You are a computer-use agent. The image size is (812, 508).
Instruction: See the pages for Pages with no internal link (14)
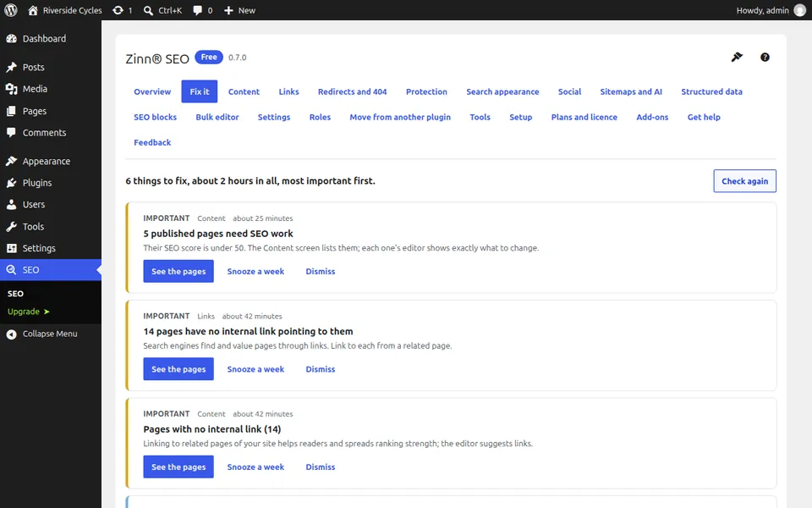[178, 467]
